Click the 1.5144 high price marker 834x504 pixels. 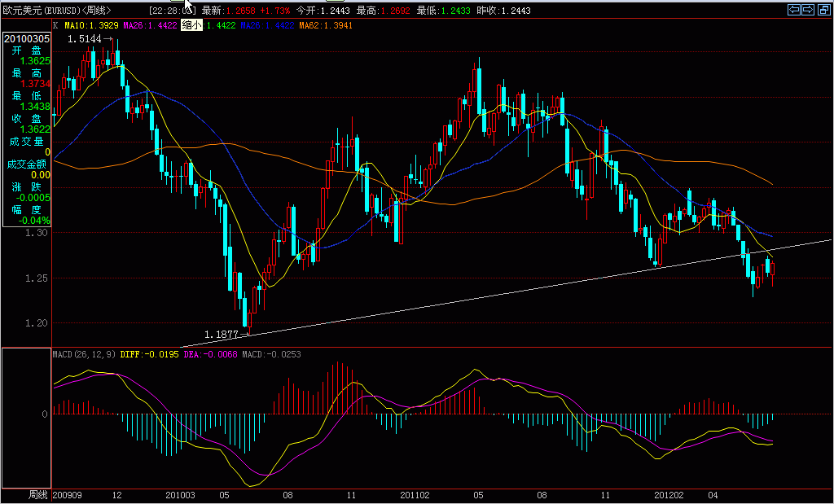[x=85, y=39]
